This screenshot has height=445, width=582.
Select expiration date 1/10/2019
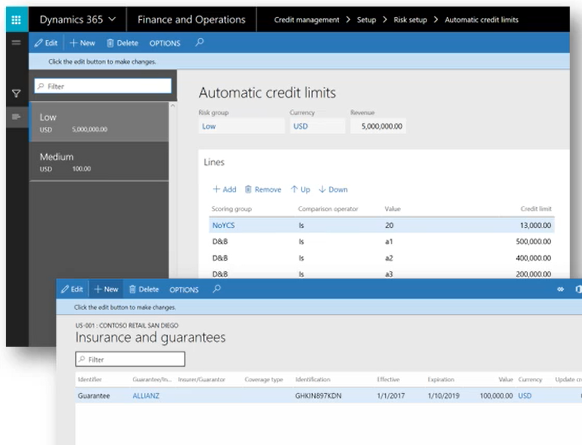pyautogui.click(x=444, y=396)
